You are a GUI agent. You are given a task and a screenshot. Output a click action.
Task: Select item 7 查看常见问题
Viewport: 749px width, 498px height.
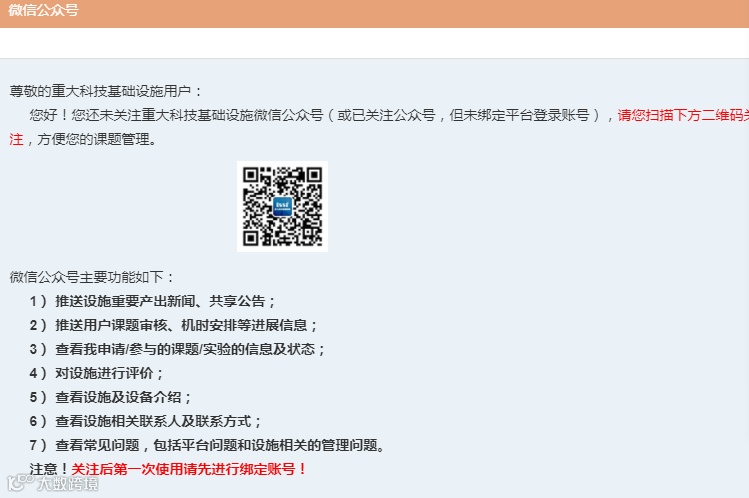click(207, 445)
